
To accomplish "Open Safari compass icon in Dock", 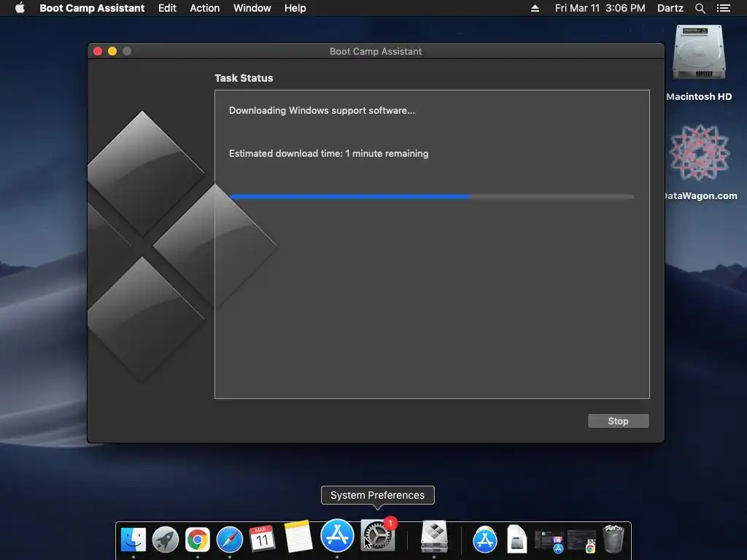I will [230, 540].
